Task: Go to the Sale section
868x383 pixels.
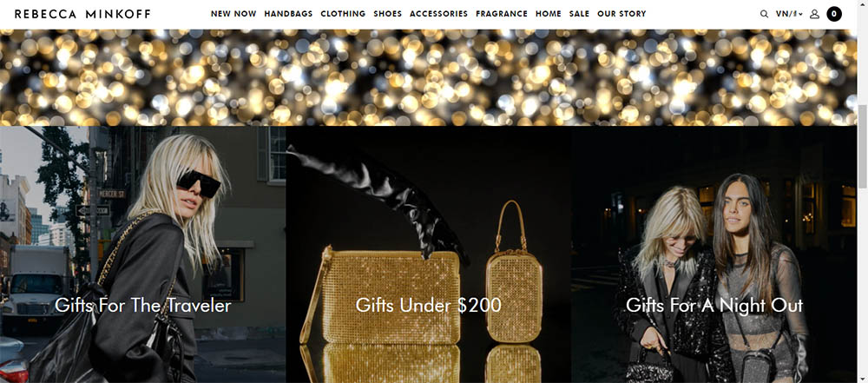Action: [579, 14]
